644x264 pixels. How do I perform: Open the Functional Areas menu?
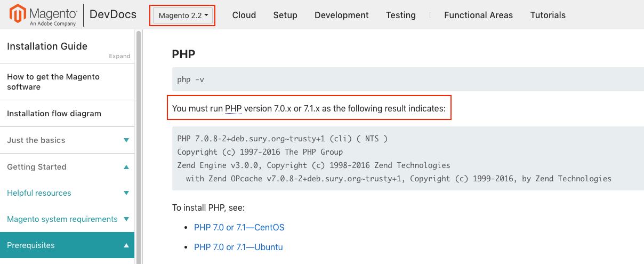tap(479, 15)
